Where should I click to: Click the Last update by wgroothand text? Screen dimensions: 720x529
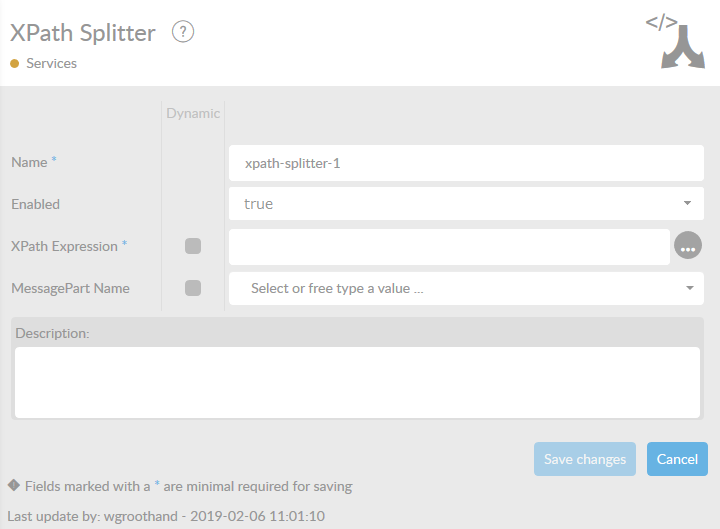pyautogui.click(x=166, y=516)
